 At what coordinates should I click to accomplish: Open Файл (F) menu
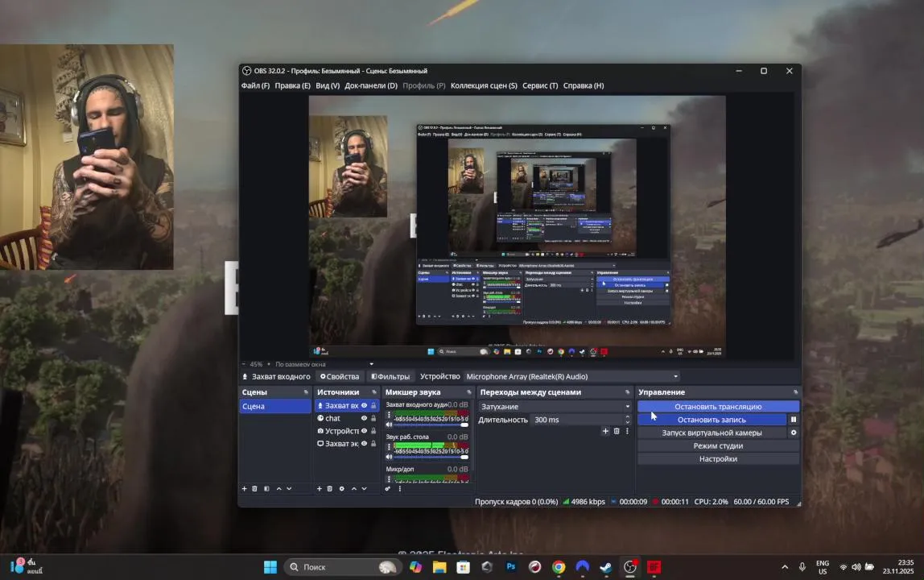(255, 85)
